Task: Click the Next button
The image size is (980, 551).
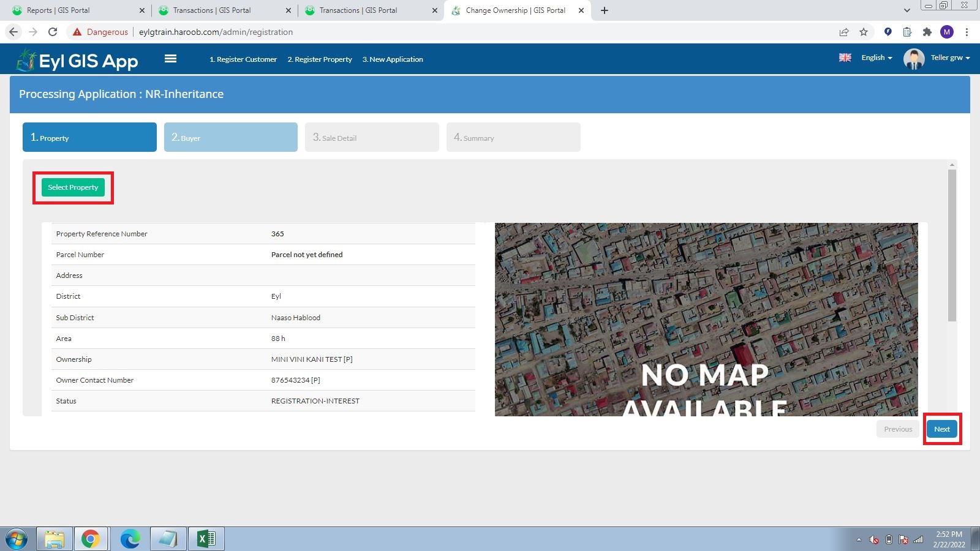Action: click(942, 429)
